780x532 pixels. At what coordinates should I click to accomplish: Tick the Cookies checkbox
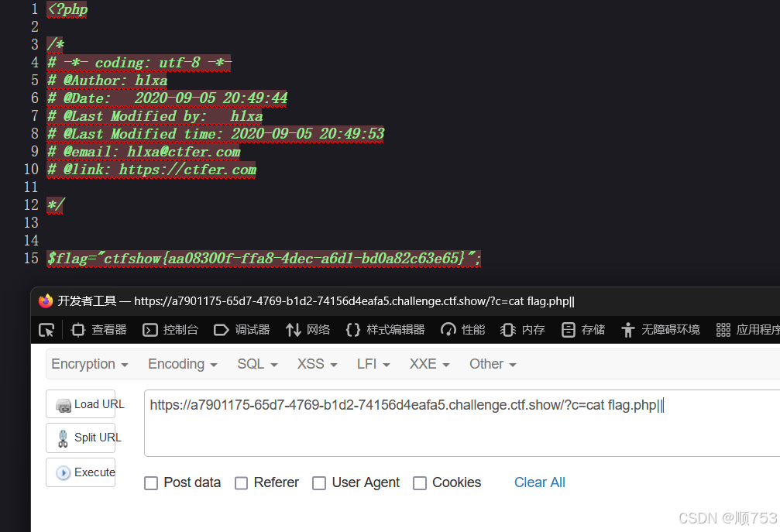click(x=420, y=482)
